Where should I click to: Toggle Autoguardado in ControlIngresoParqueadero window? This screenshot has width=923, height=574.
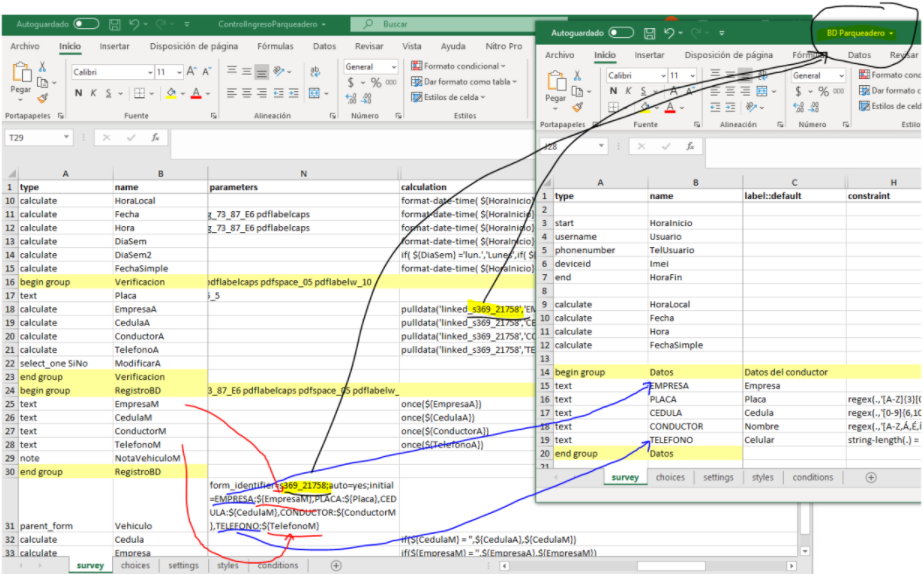pos(86,24)
